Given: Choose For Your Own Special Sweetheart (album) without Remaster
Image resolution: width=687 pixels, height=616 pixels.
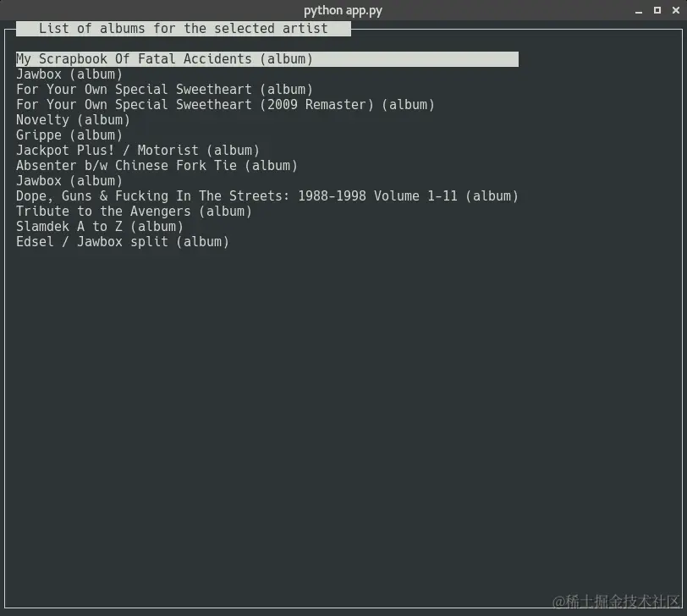Looking at the screenshot, I should point(164,90).
